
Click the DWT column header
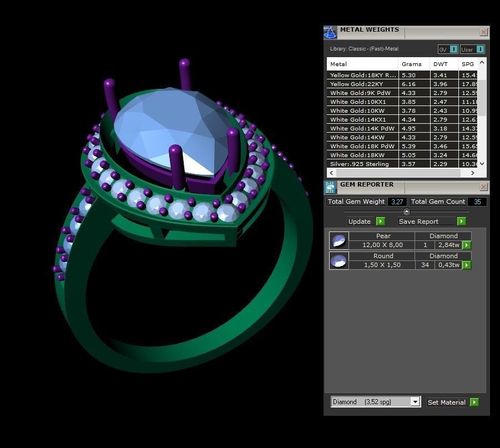click(444, 64)
